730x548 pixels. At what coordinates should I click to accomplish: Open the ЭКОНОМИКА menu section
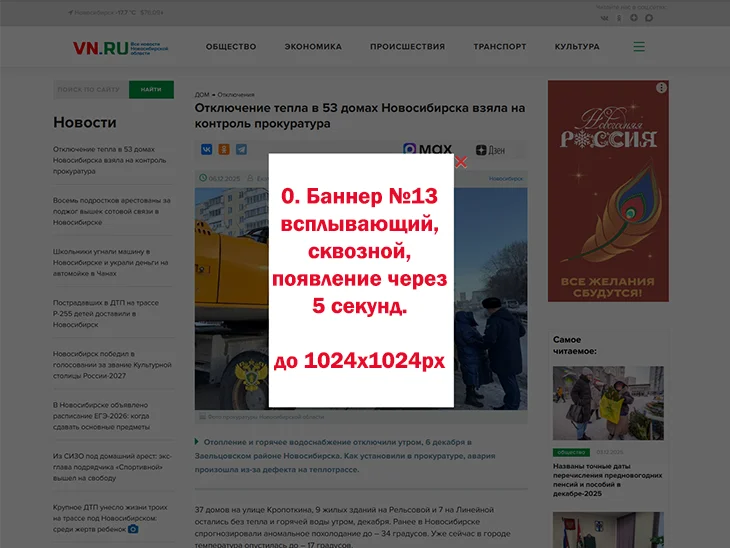pyautogui.click(x=313, y=47)
